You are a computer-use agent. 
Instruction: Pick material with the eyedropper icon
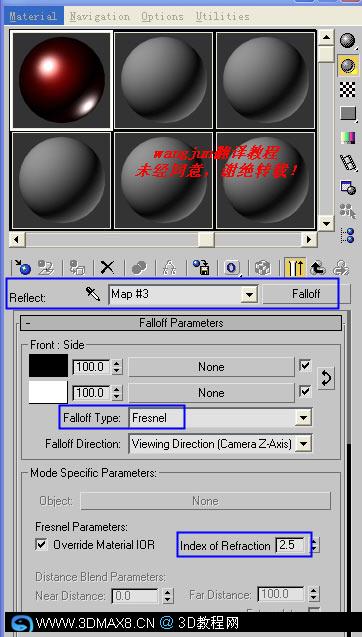click(93, 293)
